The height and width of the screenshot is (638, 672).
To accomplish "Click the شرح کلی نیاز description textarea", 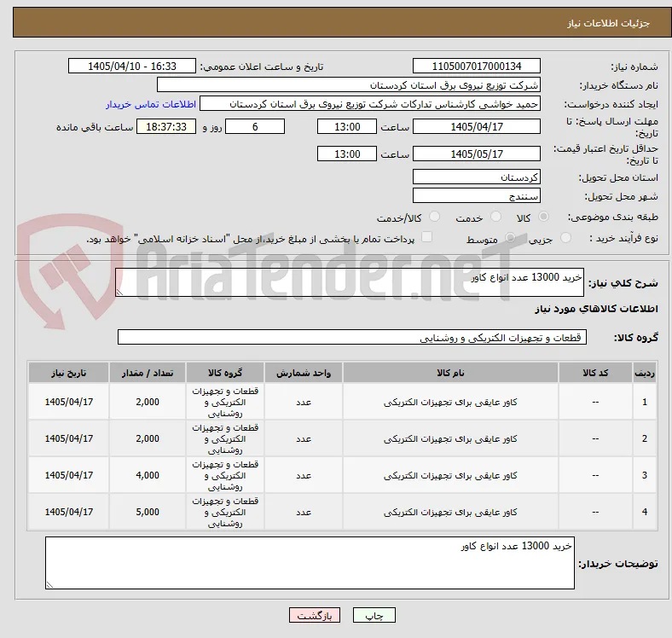I will pyautogui.click(x=350, y=282).
